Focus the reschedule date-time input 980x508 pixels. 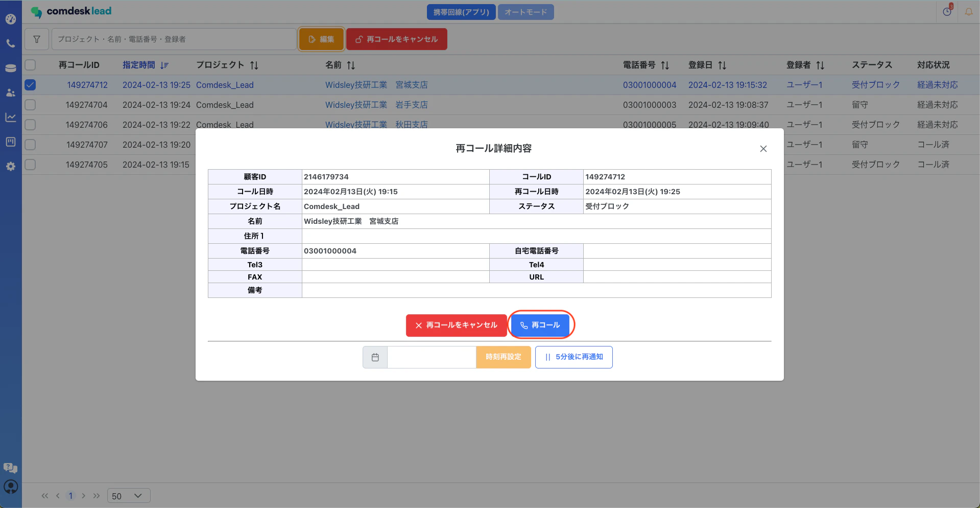point(432,357)
